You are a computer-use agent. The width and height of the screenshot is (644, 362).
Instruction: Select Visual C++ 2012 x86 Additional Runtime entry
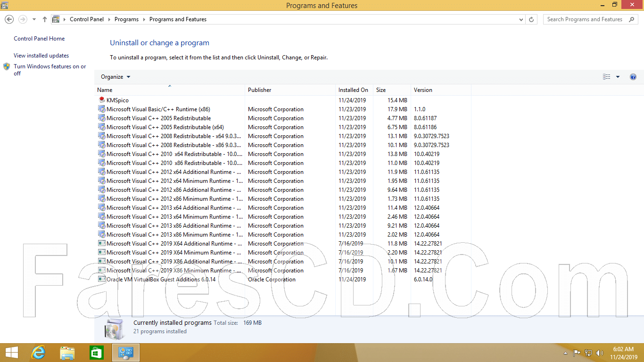point(174,190)
